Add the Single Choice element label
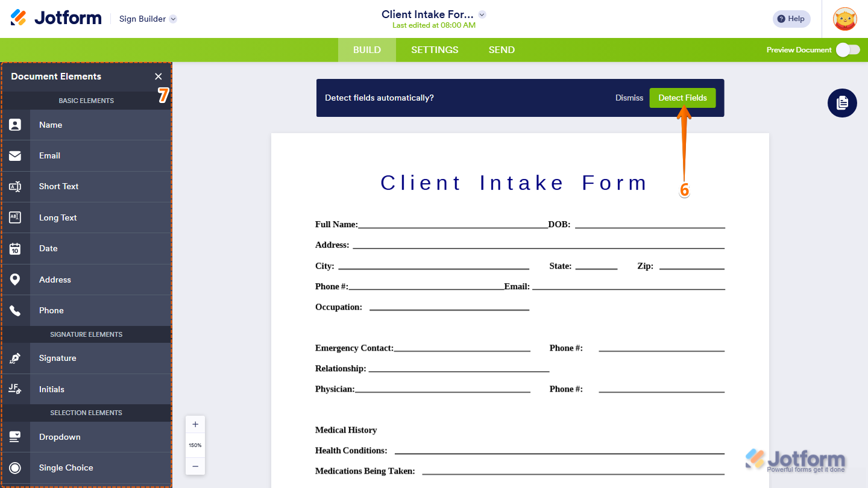 click(66, 468)
